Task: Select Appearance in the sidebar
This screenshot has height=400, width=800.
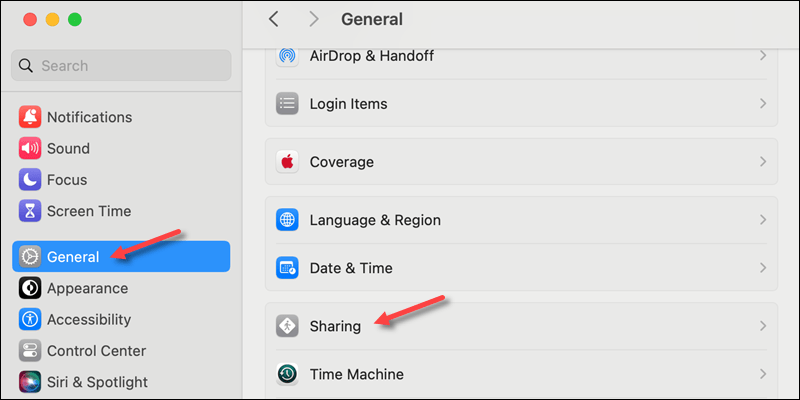Action: pyautogui.click(x=121, y=288)
